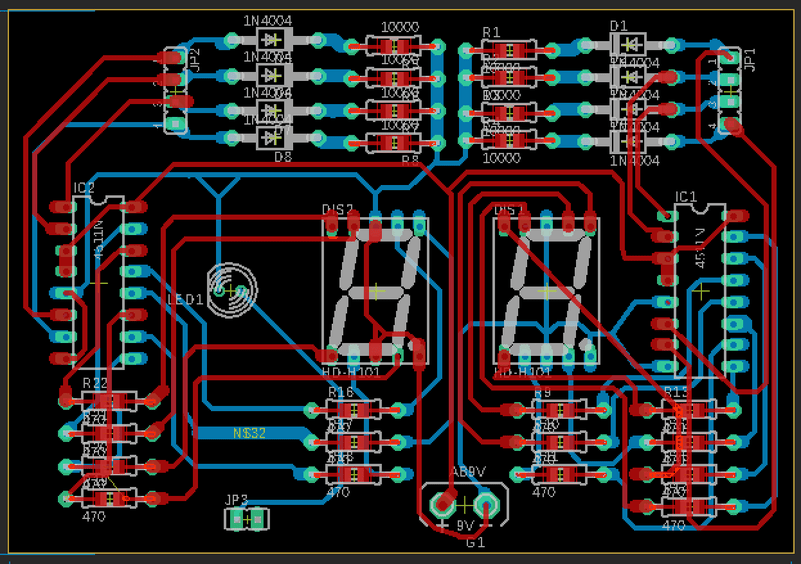Click the 1N4004 label below right diode column
The image size is (801, 564).
pyautogui.click(x=635, y=161)
